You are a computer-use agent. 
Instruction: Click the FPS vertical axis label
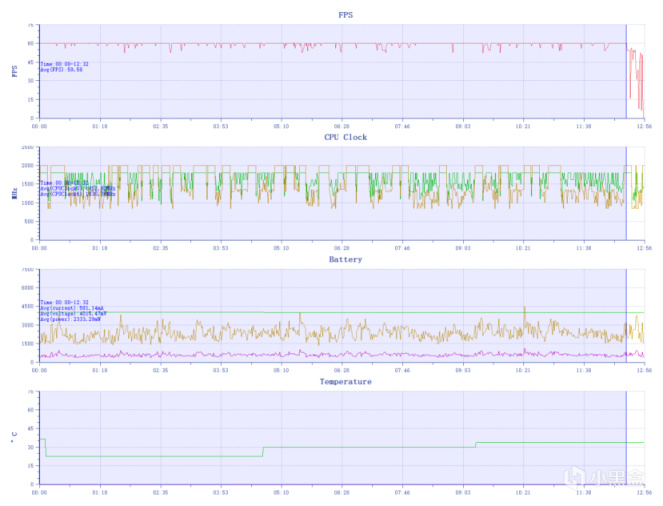click(15, 71)
